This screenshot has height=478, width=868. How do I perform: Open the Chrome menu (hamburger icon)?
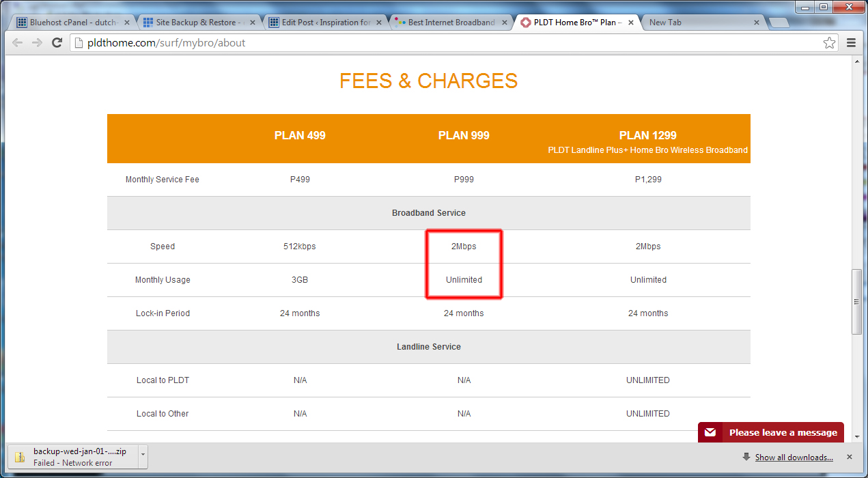coord(851,43)
